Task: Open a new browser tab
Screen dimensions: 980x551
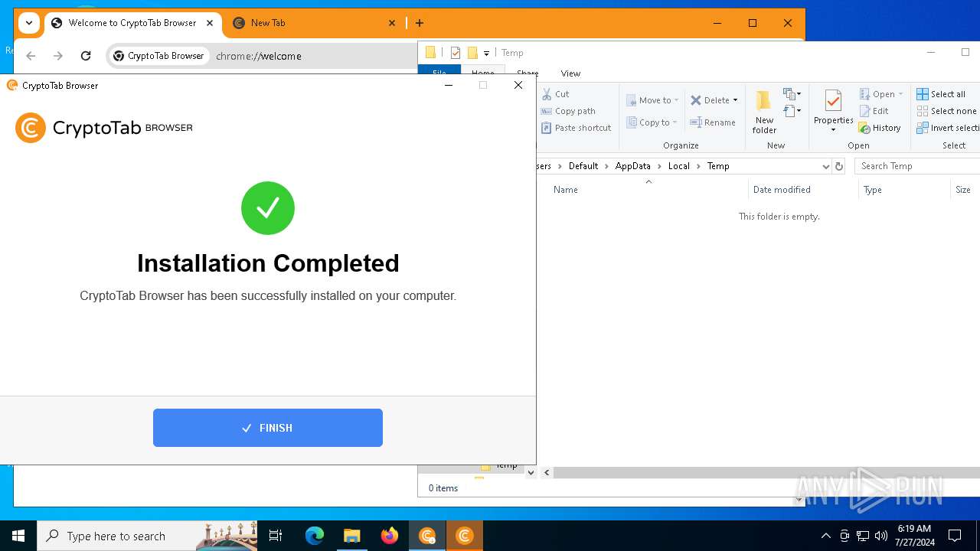Action: pyautogui.click(x=420, y=23)
